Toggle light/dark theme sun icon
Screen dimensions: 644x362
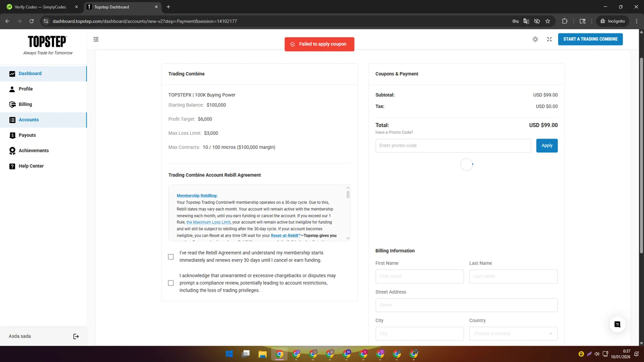click(x=535, y=39)
